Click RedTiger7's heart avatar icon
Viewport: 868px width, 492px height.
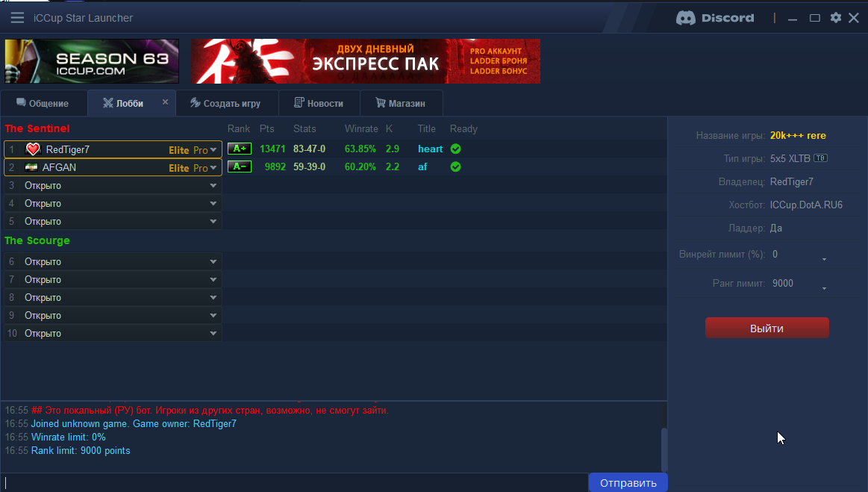pyautogui.click(x=34, y=149)
